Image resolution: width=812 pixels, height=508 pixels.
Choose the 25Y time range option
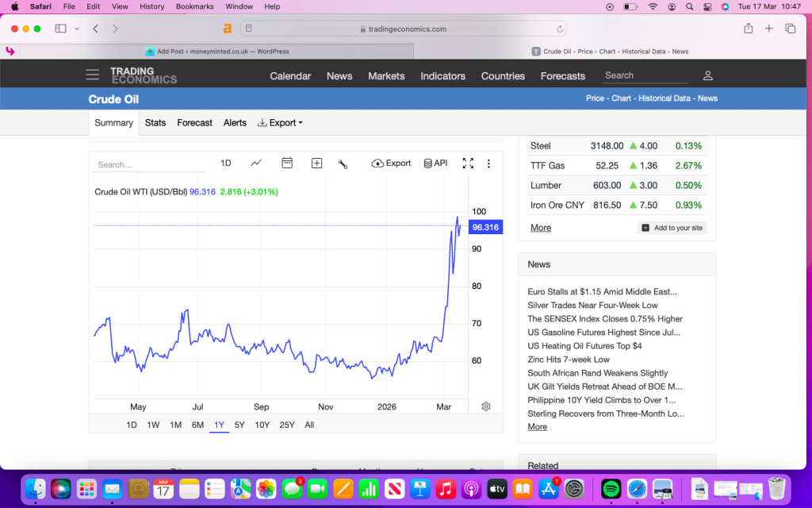[287, 425]
